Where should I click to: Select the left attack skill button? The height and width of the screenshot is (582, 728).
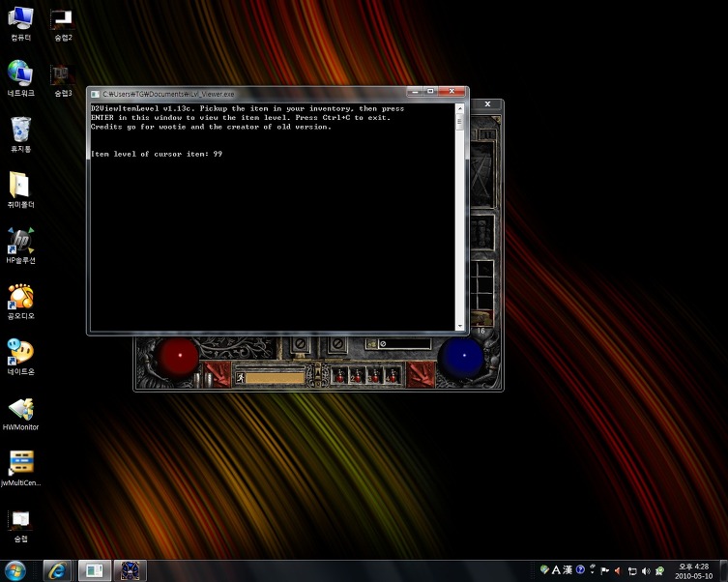tap(218, 374)
